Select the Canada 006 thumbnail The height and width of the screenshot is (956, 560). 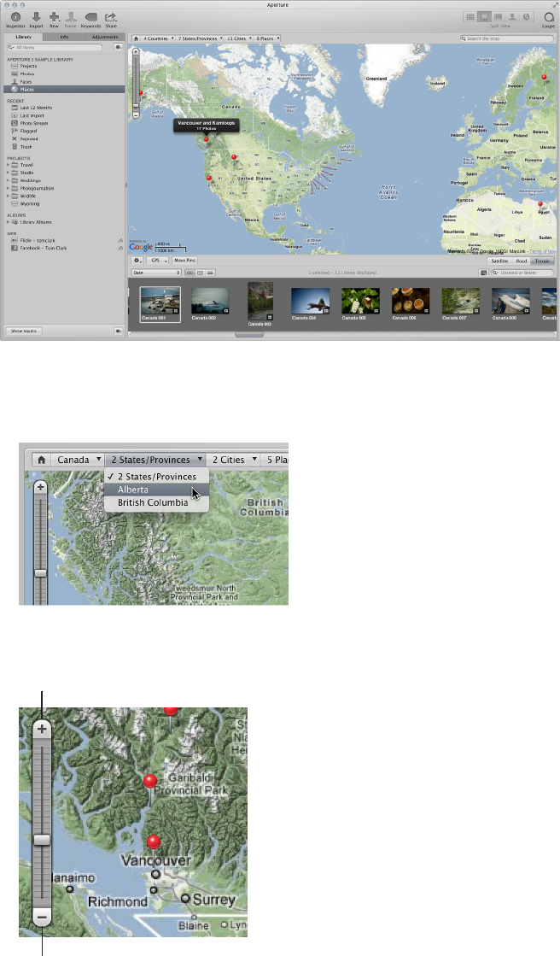pos(410,302)
